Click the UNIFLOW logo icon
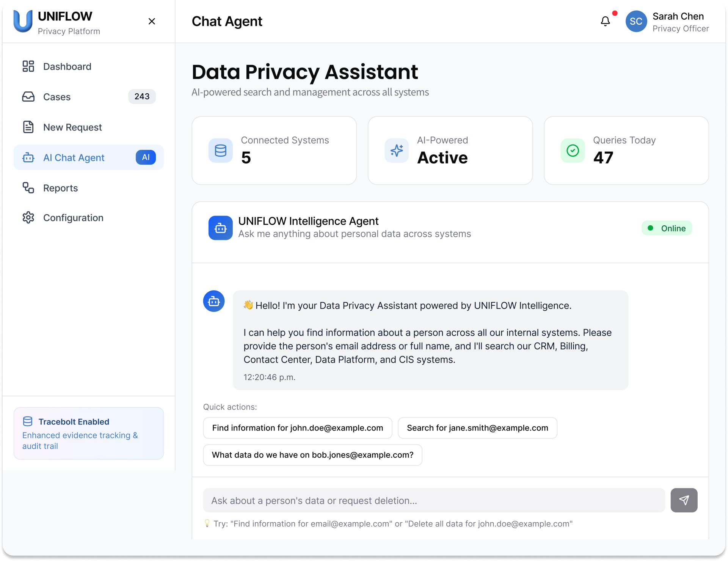This screenshot has width=728, height=561. [x=23, y=21]
